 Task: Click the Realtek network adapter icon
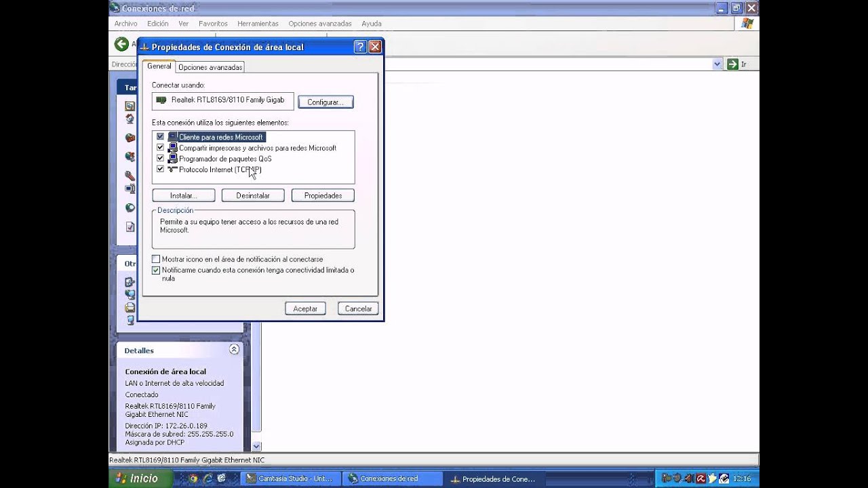(x=161, y=100)
